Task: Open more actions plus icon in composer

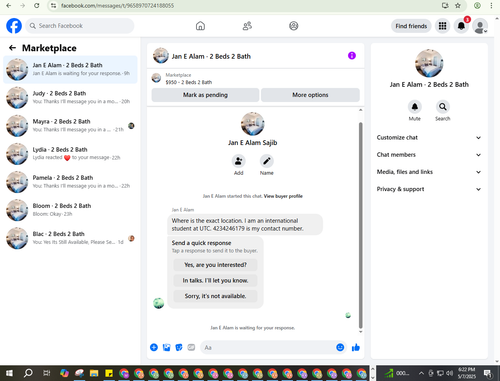Action: coord(154,347)
